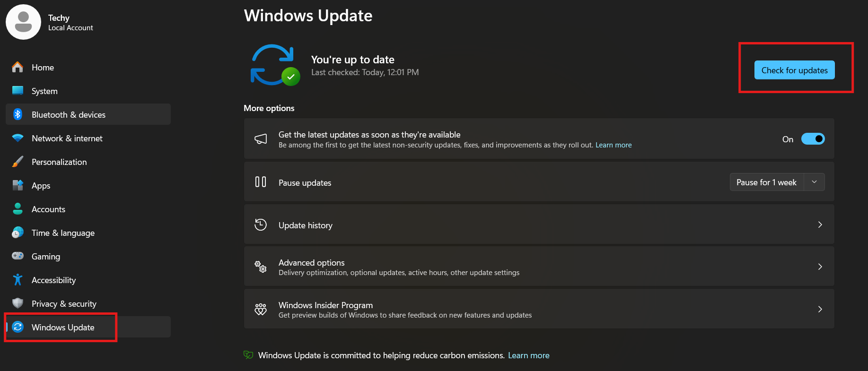Click the Home icon in sidebar
This screenshot has height=371, width=868.
tap(18, 67)
